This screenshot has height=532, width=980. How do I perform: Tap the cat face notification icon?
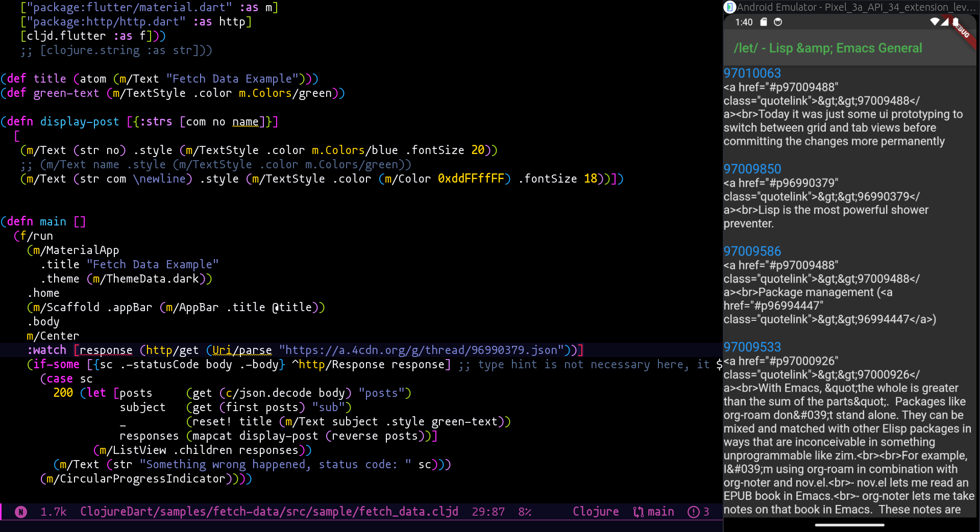point(778,22)
